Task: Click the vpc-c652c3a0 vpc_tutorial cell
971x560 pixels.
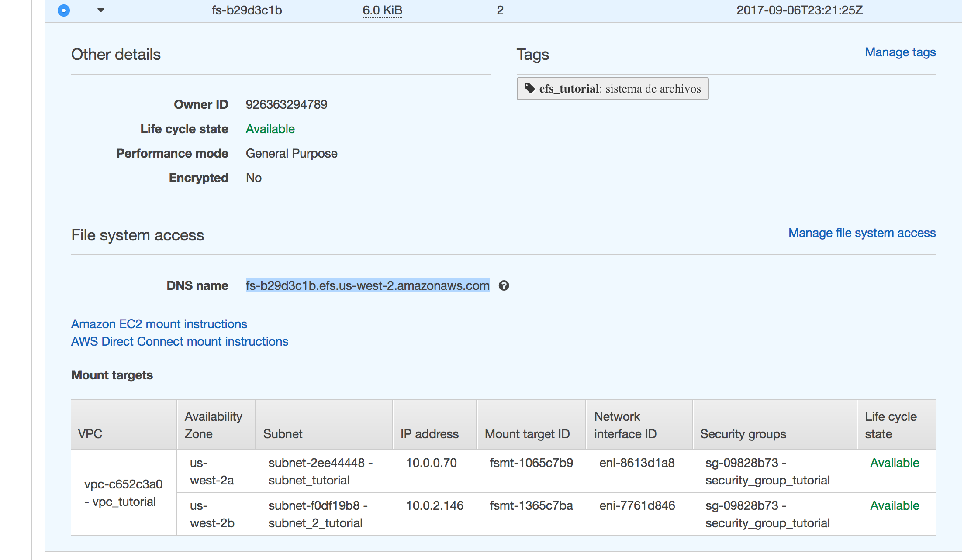Action: pos(123,493)
